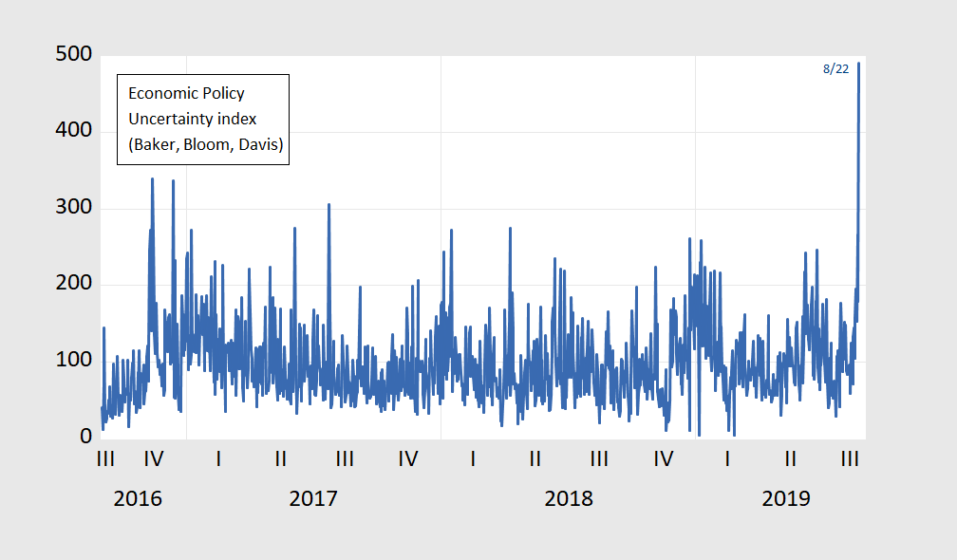Select the 'Economic Policy' legend text line
957x560 pixels.
[186, 93]
